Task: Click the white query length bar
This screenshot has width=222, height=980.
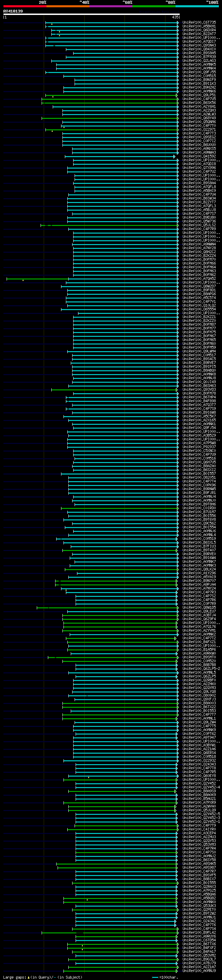Action: tap(92, 14)
